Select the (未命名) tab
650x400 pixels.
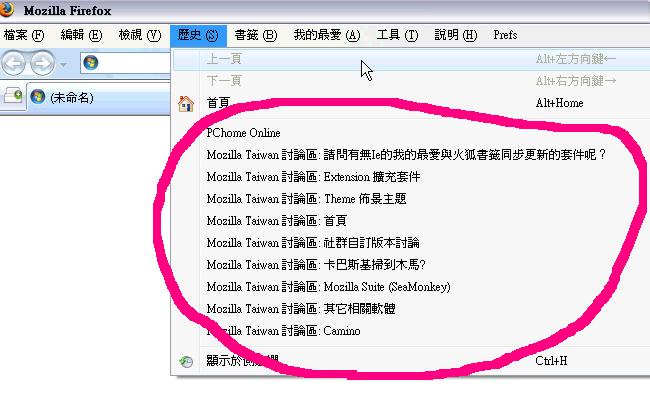click(x=99, y=98)
